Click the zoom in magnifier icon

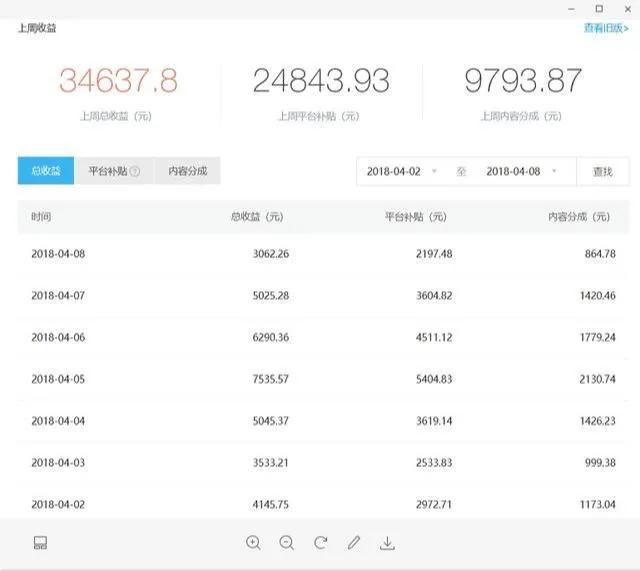click(253, 543)
